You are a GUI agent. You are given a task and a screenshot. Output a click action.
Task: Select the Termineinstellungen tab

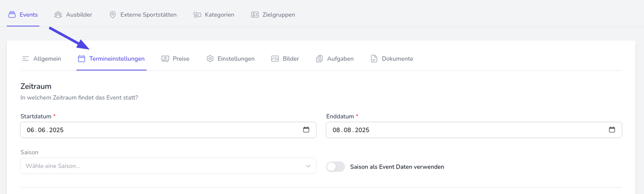(111, 59)
